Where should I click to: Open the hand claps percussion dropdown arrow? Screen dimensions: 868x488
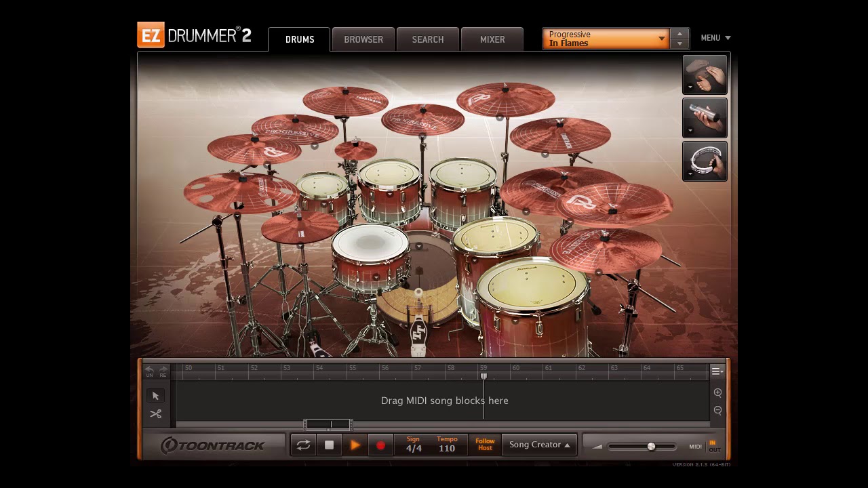click(690, 87)
